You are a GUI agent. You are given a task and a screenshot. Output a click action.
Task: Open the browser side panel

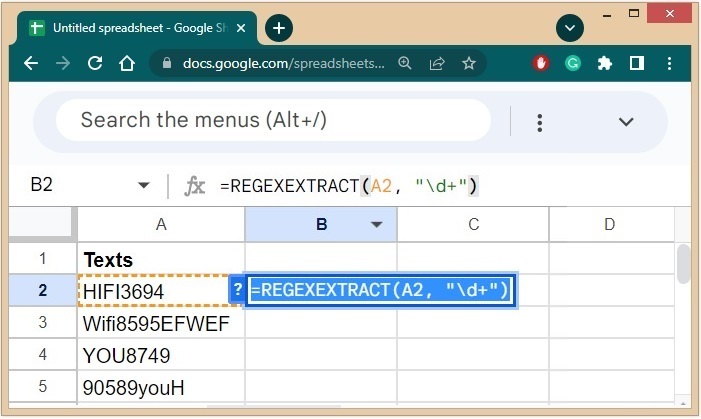pyautogui.click(x=636, y=63)
